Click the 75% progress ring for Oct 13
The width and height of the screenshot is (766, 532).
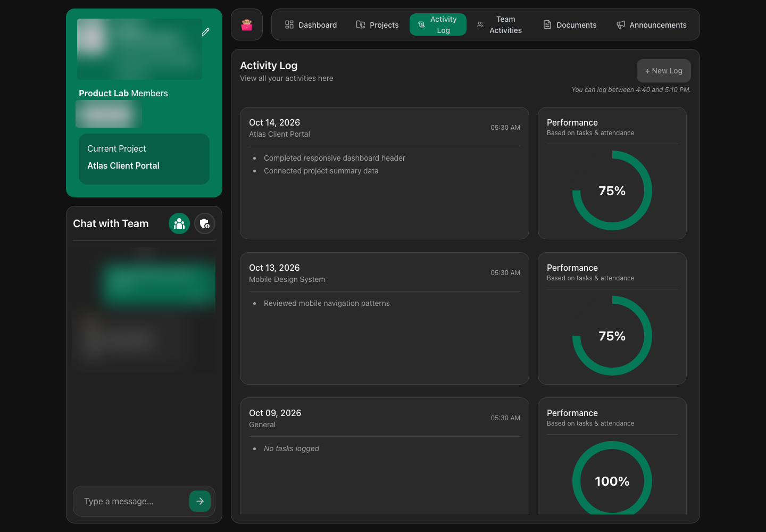612,336
